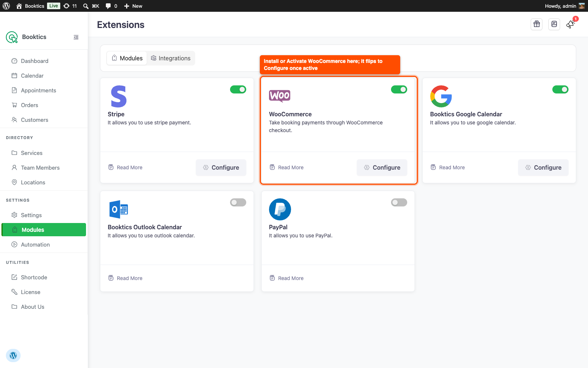
Task: Click the Woo logo on WooCommerce card
Action: point(280,96)
